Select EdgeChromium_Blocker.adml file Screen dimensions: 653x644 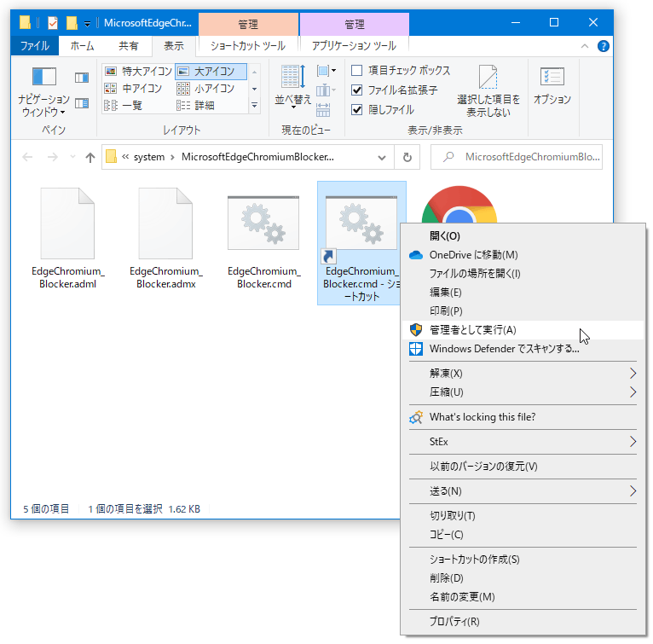tap(67, 238)
